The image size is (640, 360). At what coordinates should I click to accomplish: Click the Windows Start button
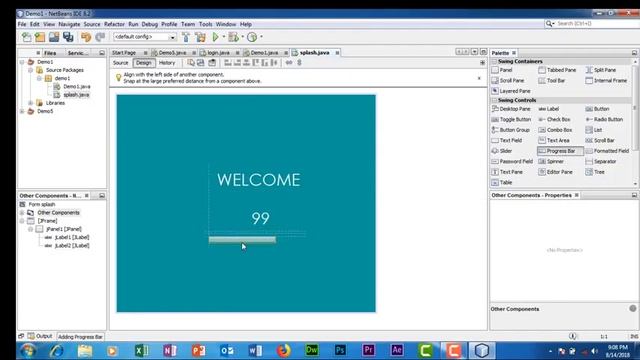[x=28, y=351]
